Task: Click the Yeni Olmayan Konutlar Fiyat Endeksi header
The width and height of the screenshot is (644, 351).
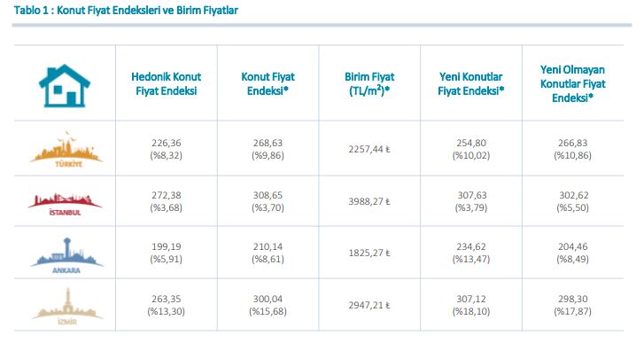Action: click(572, 84)
